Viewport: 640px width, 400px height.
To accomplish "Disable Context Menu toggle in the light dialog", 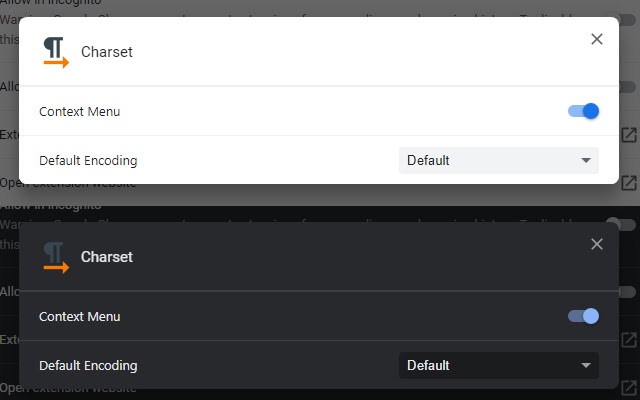I will tap(583, 111).
